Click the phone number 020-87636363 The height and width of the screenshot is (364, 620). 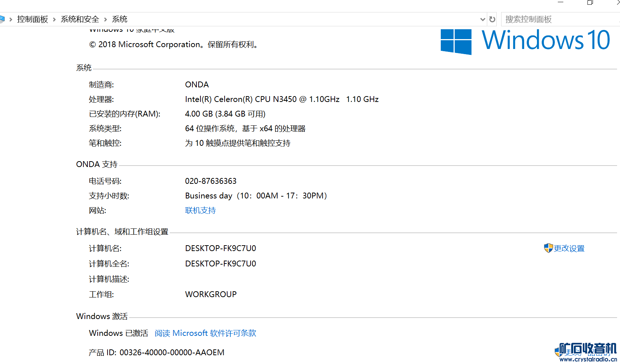pyautogui.click(x=211, y=181)
